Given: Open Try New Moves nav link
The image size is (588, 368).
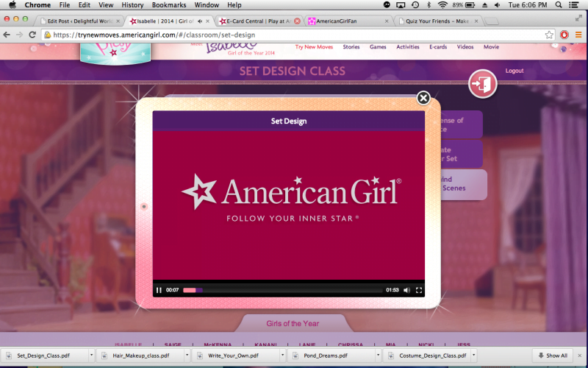Looking at the screenshot, I should click(x=314, y=47).
